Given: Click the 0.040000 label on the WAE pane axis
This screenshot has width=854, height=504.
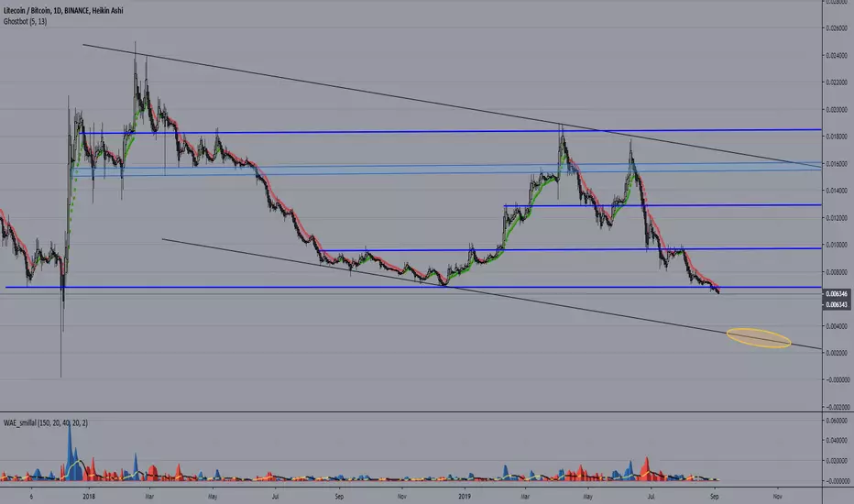Looking at the screenshot, I should (x=836, y=440).
